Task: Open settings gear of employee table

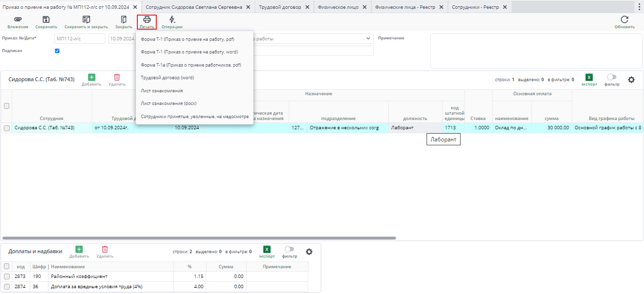Action: (631, 79)
